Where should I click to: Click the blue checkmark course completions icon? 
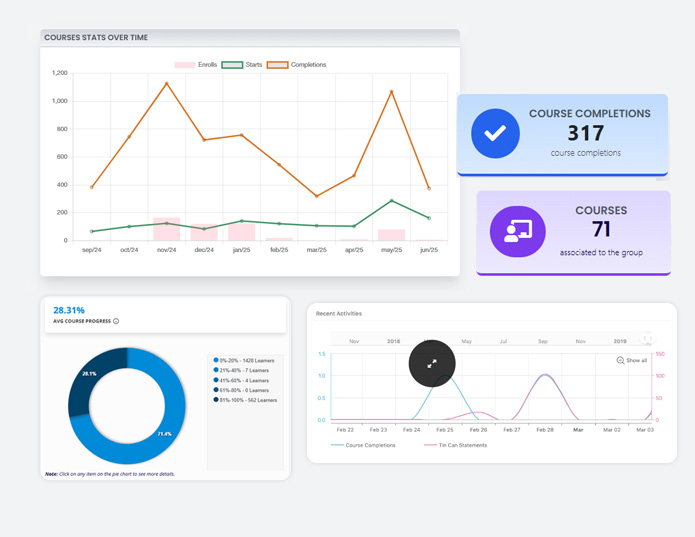coord(495,133)
